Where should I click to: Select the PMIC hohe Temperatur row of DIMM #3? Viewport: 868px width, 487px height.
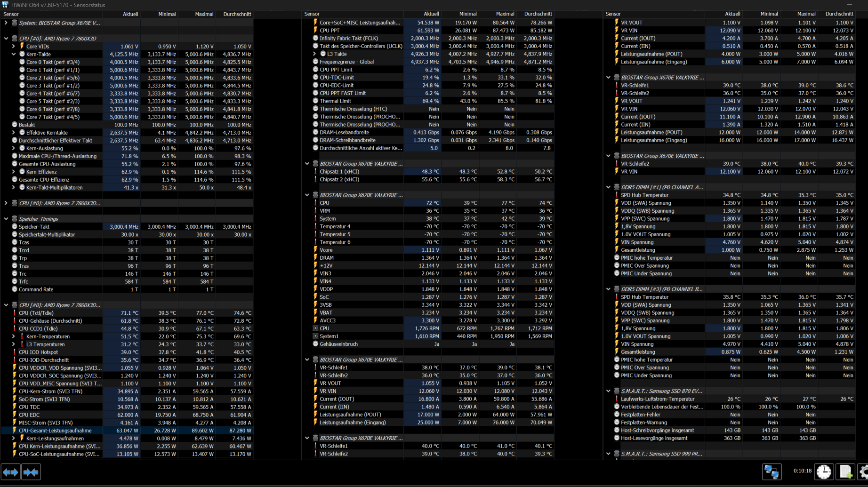729,359
